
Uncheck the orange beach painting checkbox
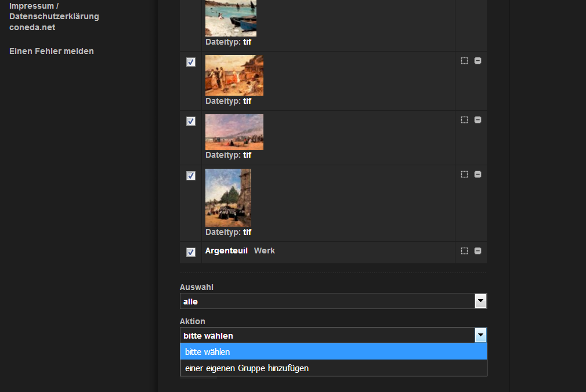coord(191,62)
